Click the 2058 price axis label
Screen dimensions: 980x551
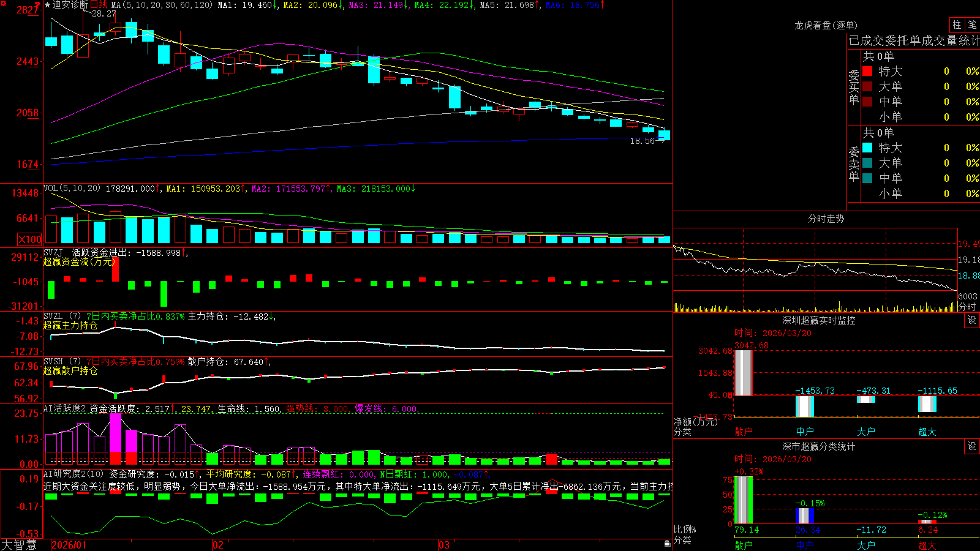(28, 113)
